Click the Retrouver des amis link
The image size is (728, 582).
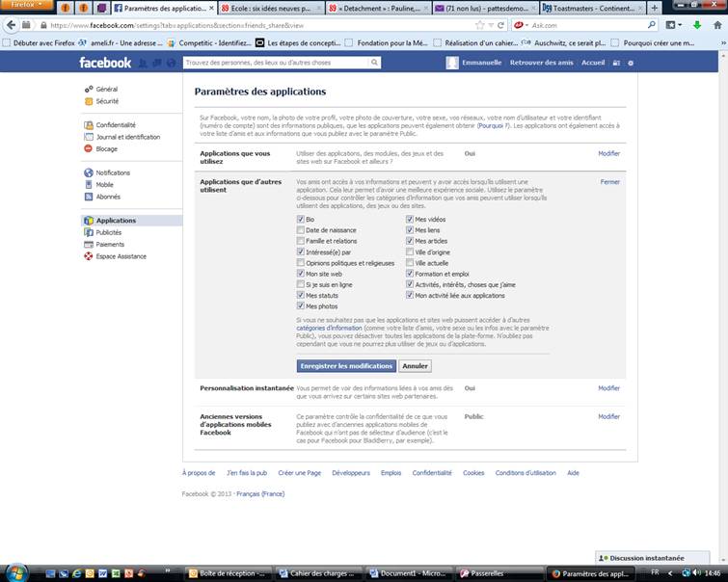click(x=541, y=63)
